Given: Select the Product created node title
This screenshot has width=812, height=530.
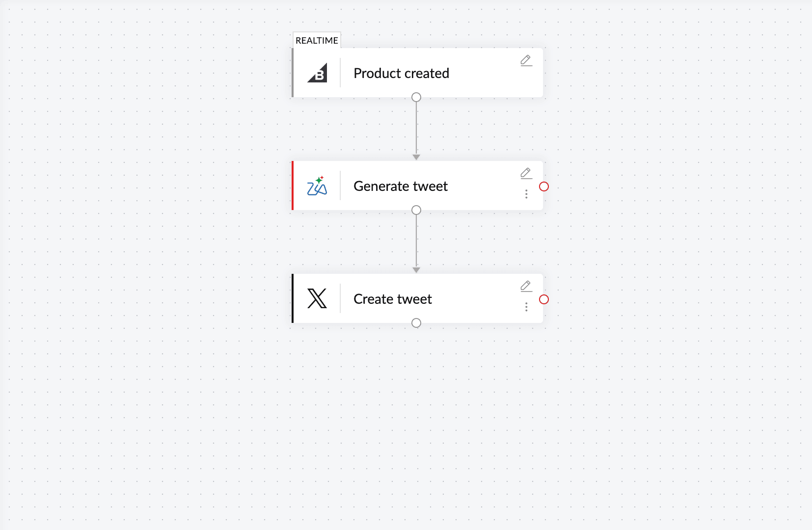Looking at the screenshot, I should click(401, 73).
